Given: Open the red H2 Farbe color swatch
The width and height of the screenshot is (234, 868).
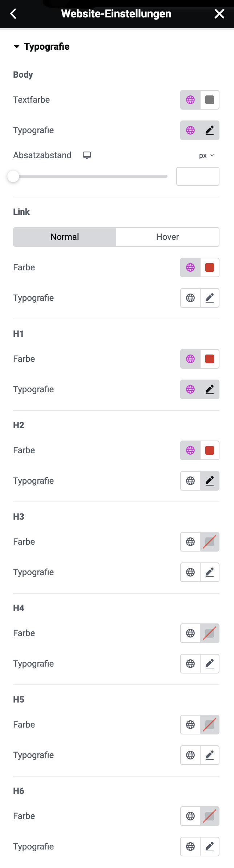Looking at the screenshot, I should tap(210, 450).
